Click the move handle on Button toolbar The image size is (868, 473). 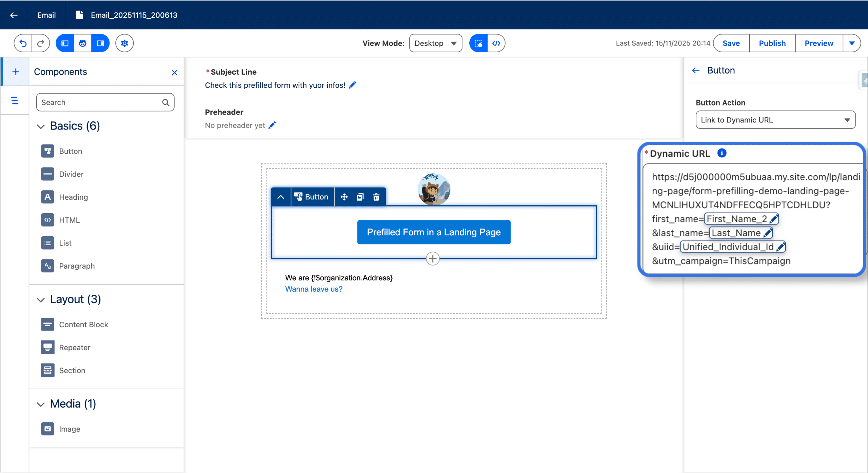(x=344, y=197)
